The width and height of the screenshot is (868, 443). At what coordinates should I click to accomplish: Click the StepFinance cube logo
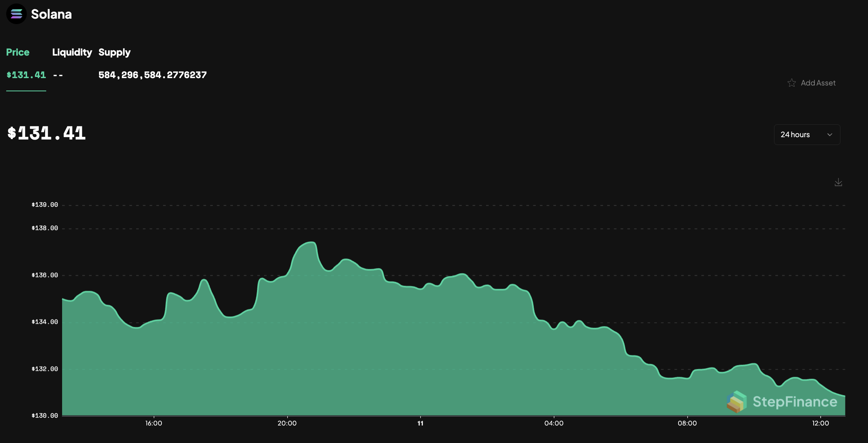tap(737, 401)
